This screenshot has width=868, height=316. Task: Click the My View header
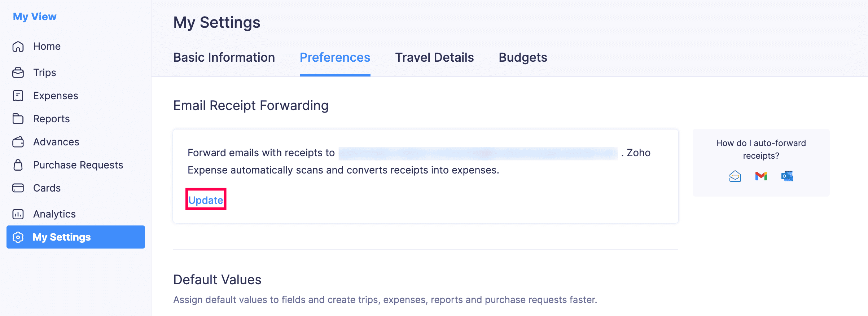tap(35, 17)
